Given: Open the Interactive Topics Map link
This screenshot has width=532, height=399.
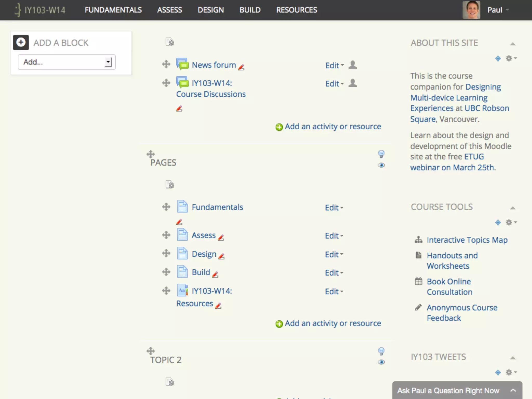Looking at the screenshot, I should click(x=467, y=240).
